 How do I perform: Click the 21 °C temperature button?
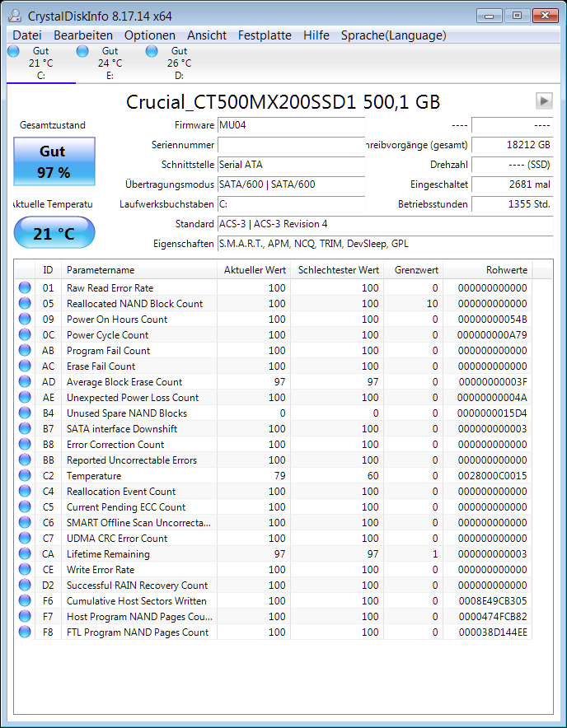point(54,232)
